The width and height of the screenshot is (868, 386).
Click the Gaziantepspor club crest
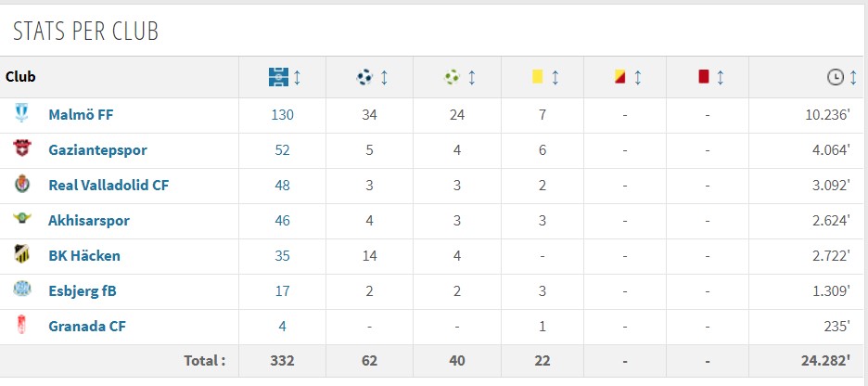(22, 148)
